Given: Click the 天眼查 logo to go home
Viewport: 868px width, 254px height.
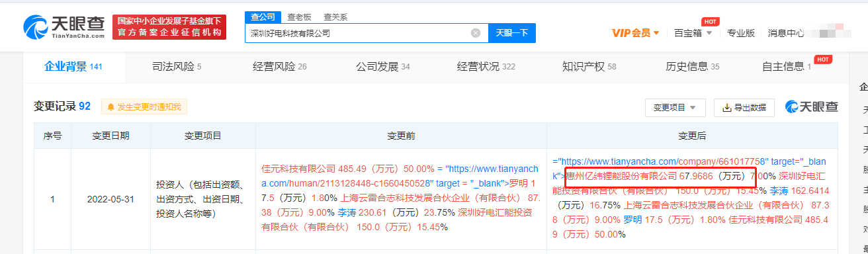Looking at the screenshot, I should click(x=64, y=27).
